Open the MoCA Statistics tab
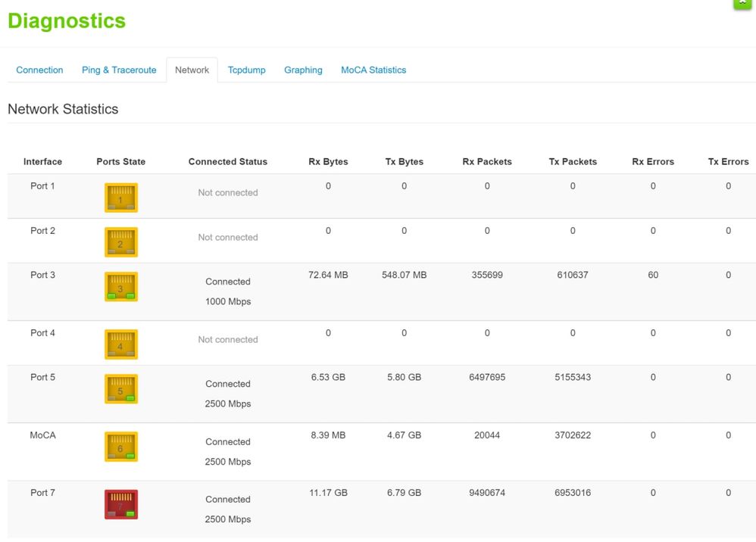 point(373,70)
